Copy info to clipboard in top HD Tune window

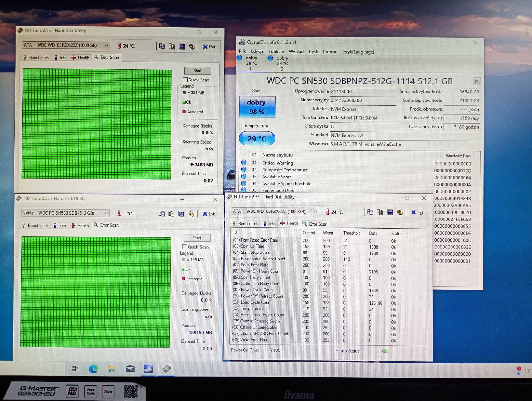point(162,46)
